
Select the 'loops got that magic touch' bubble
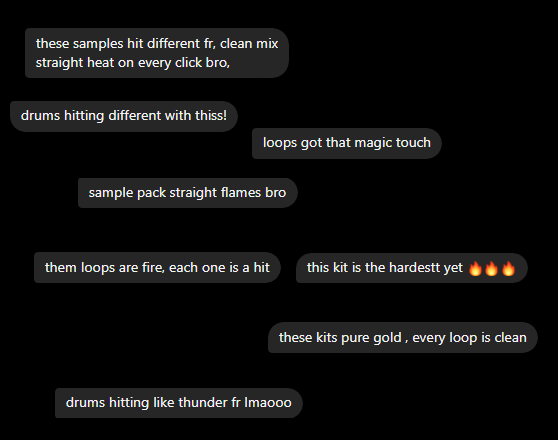click(347, 143)
